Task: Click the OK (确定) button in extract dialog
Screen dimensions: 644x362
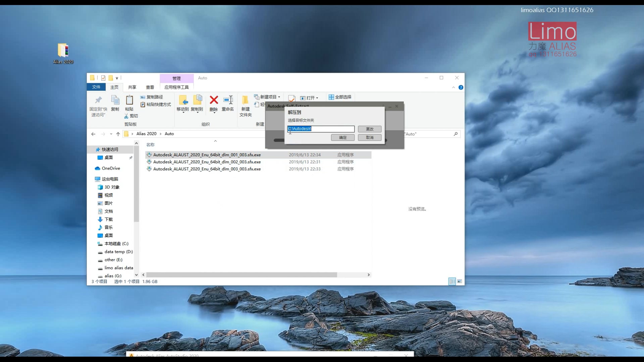Action: pos(343,137)
